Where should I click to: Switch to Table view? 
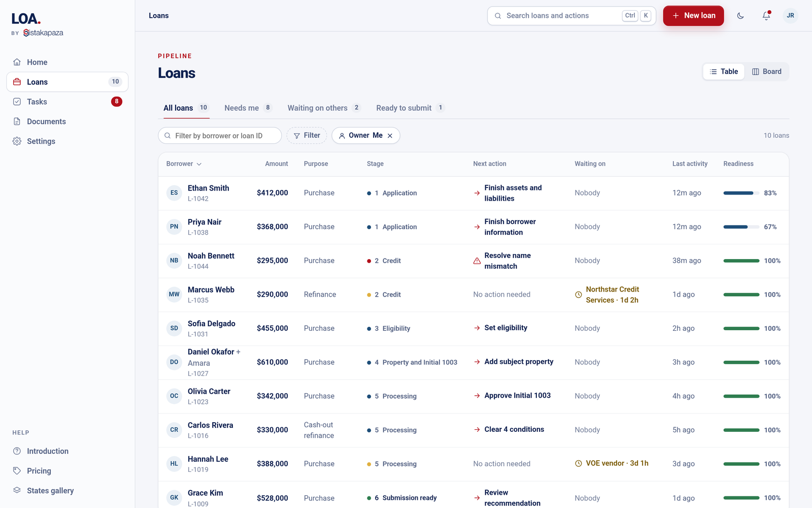(724, 72)
